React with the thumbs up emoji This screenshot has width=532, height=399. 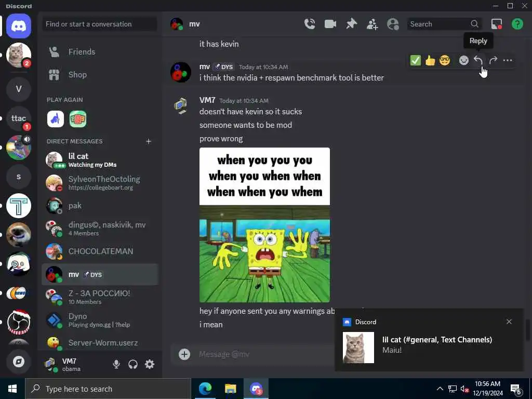430,60
